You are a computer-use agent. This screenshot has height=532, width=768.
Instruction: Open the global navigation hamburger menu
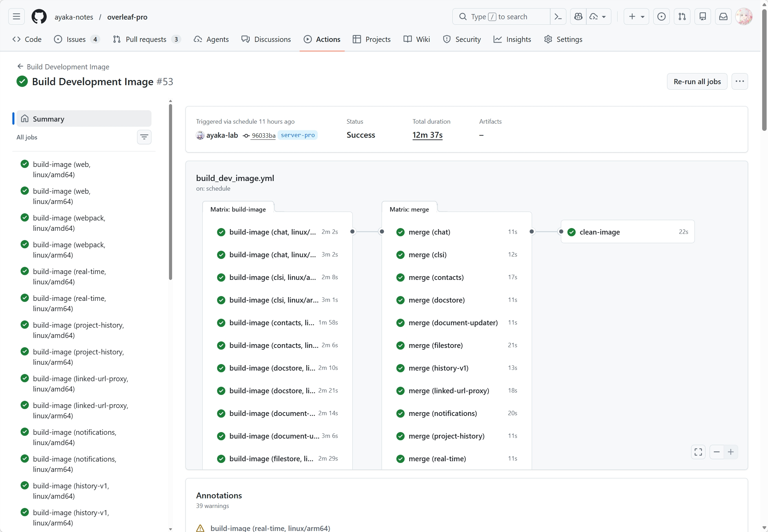tap(16, 16)
